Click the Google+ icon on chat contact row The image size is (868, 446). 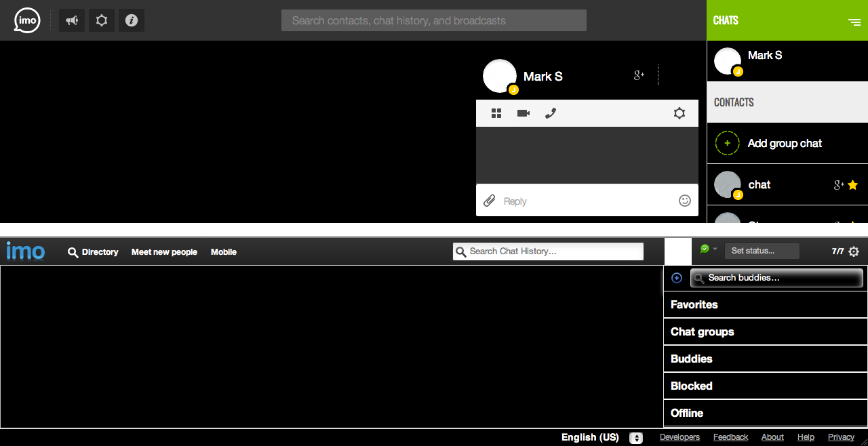(839, 185)
